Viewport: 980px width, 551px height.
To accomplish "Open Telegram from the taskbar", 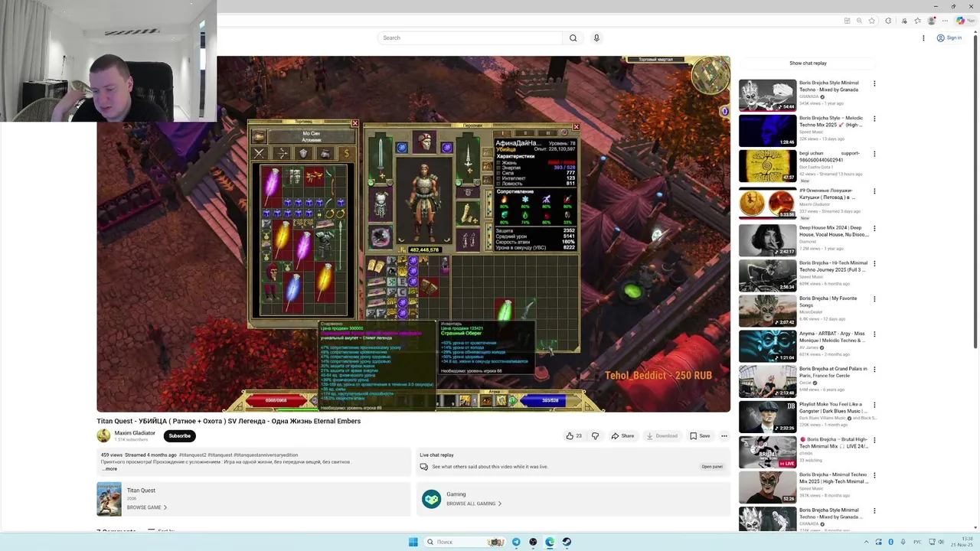I will (x=516, y=542).
